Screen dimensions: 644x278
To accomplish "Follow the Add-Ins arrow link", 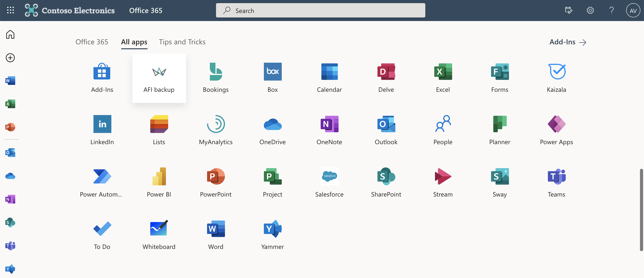I will [568, 42].
